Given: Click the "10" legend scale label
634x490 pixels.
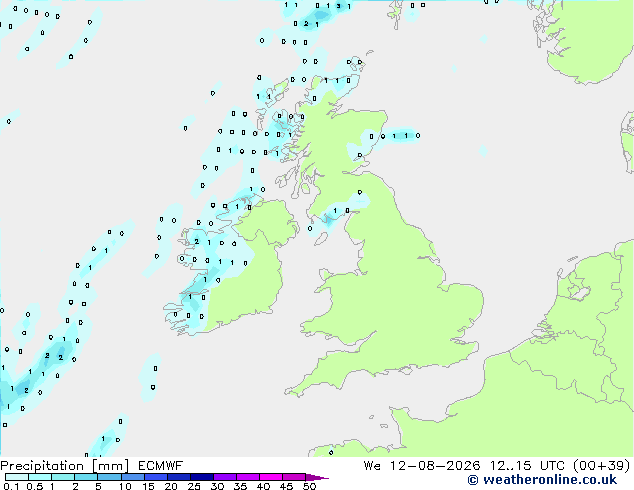Looking at the screenshot, I should 125,486.
